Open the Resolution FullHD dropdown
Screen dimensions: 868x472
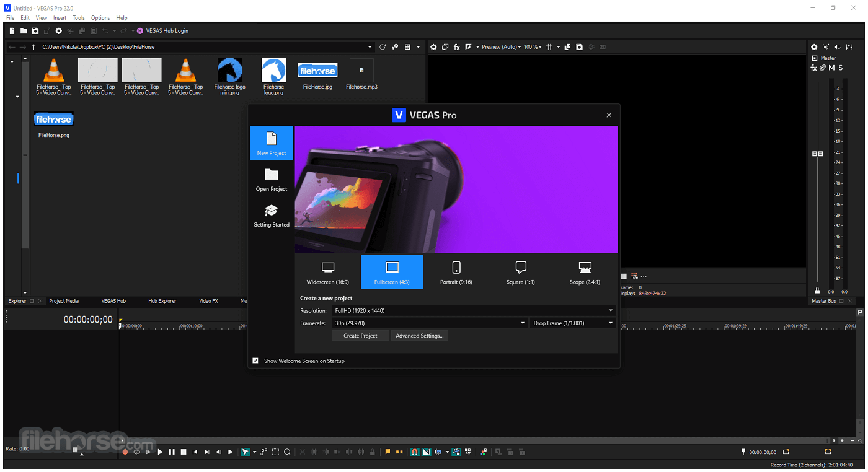pyautogui.click(x=474, y=311)
